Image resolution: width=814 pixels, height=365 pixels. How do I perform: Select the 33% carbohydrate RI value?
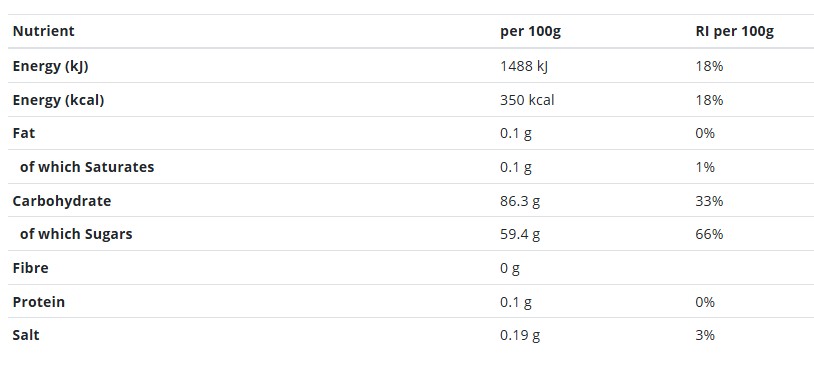coord(709,201)
